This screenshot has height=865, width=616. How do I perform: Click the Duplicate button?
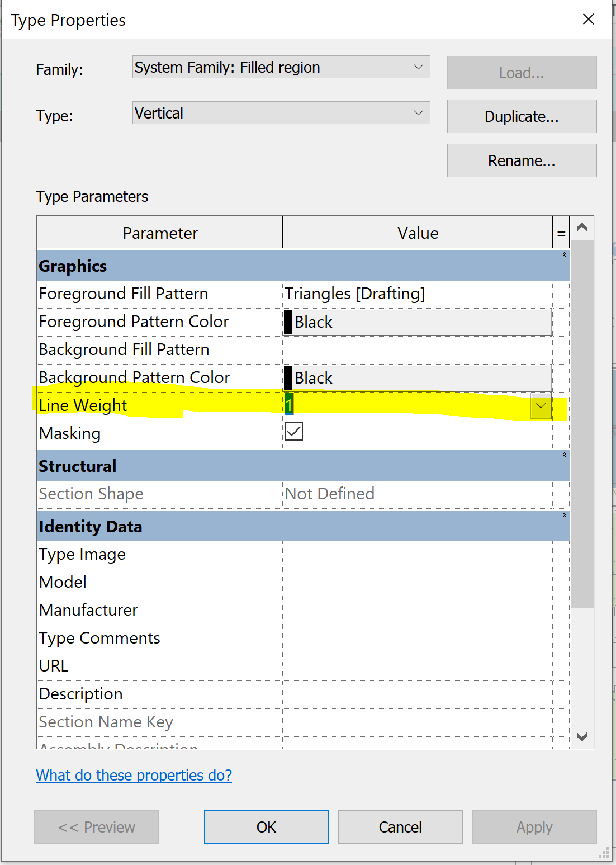click(520, 116)
